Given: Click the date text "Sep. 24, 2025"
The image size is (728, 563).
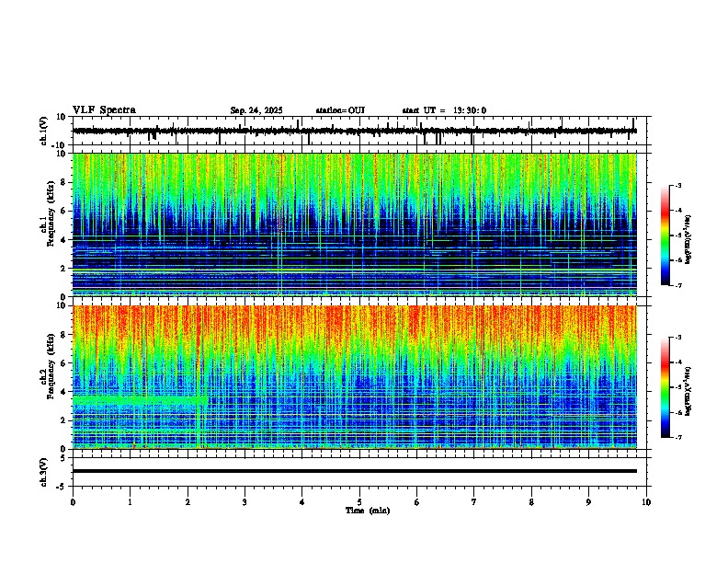Looking at the screenshot, I should pos(256,110).
